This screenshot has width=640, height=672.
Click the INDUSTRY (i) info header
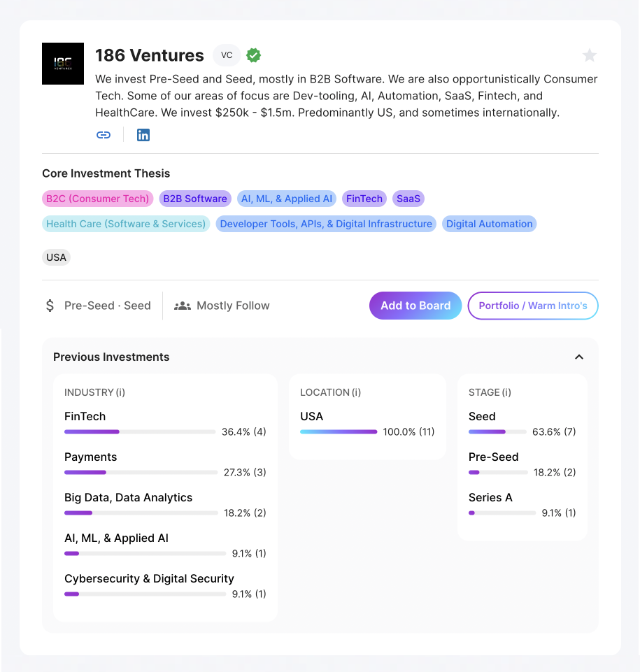coord(94,392)
